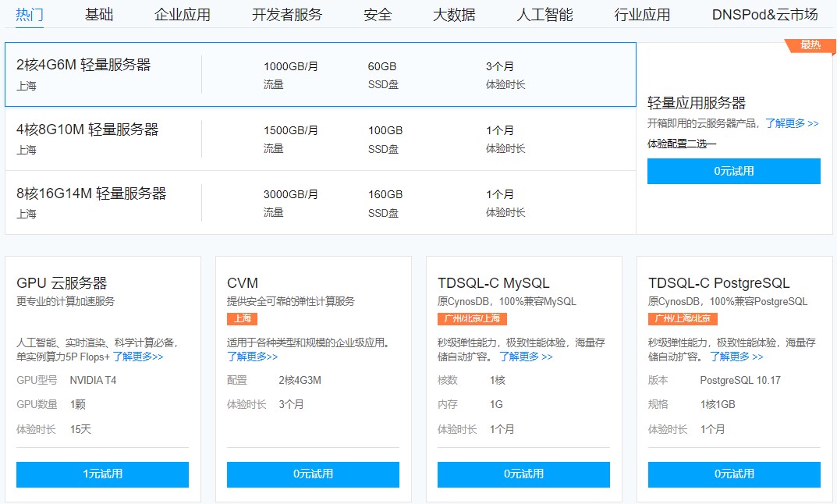
Task: Click 1元试用 for GPU 云服务器
Action: (x=101, y=474)
